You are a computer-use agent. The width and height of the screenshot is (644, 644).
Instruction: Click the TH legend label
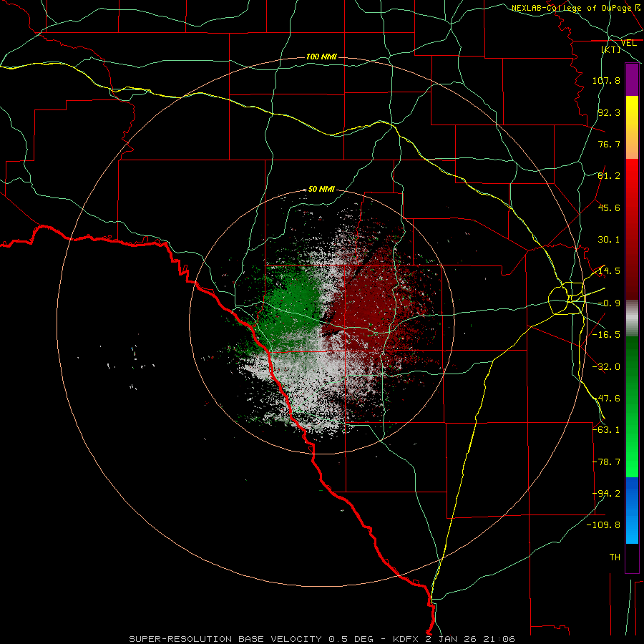click(x=615, y=557)
